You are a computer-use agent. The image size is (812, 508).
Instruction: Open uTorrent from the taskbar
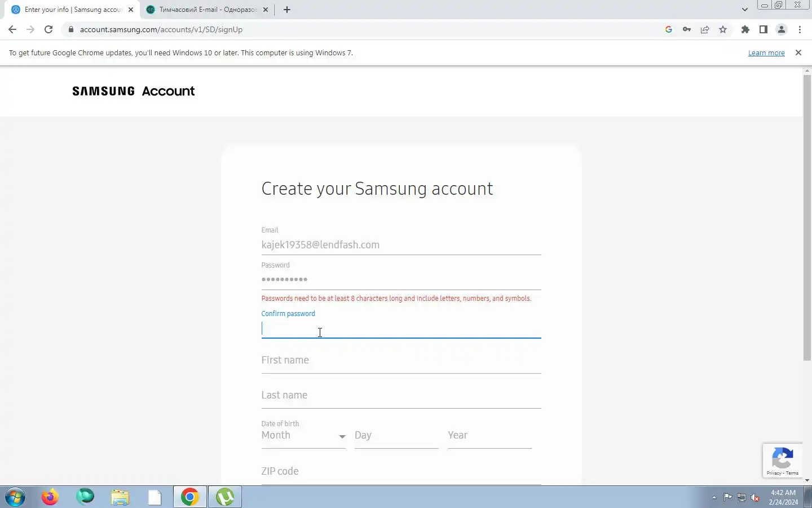click(225, 497)
